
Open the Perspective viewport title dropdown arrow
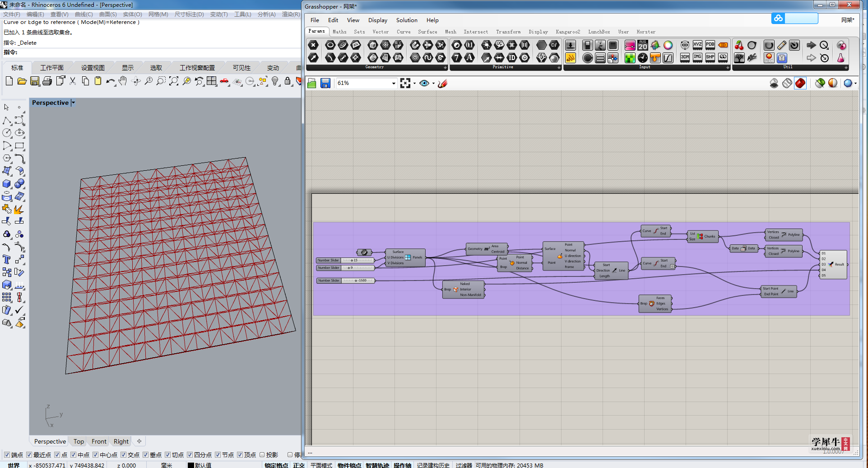coord(73,103)
